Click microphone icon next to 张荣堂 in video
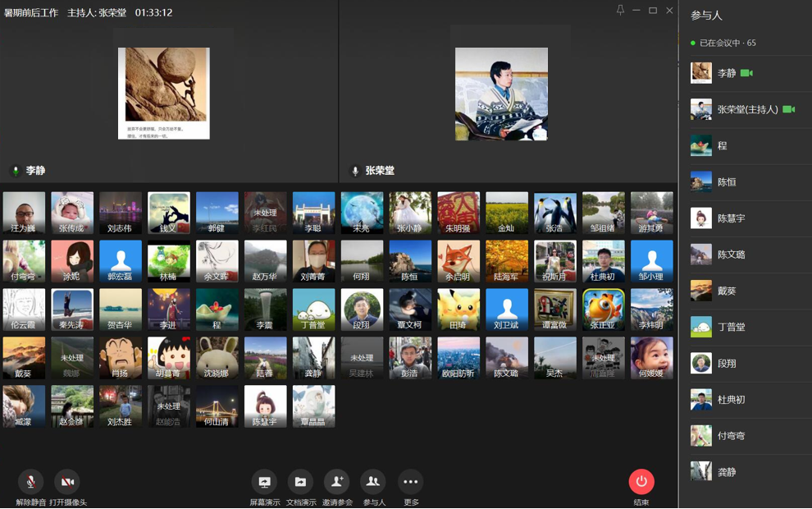The width and height of the screenshot is (812, 509). (355, 171)
